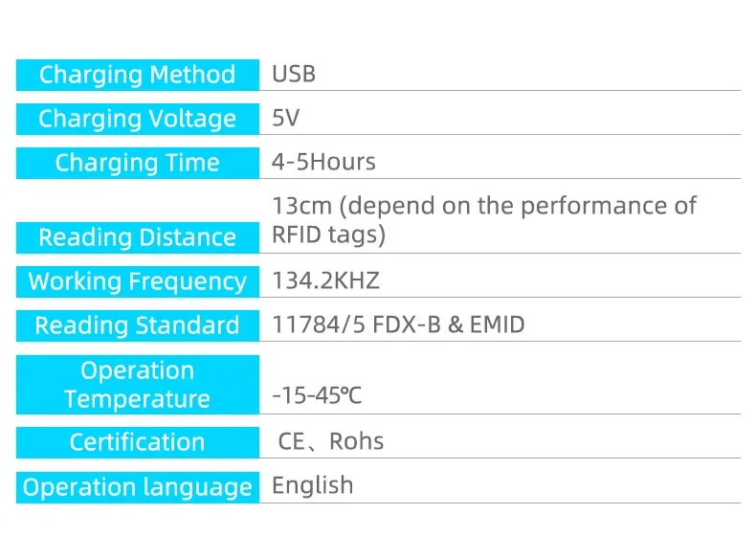Click the Charging Voltage label cell
756x559 pixels.
137,119
